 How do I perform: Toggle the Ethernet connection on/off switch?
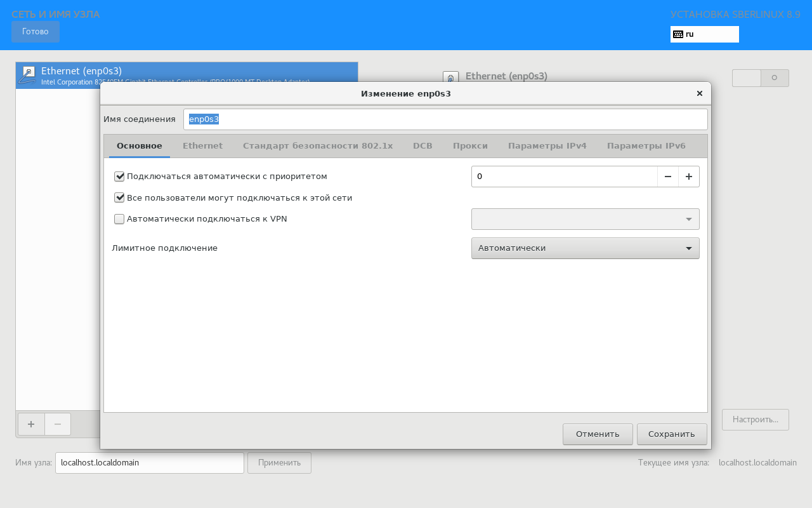coord(760,78)
